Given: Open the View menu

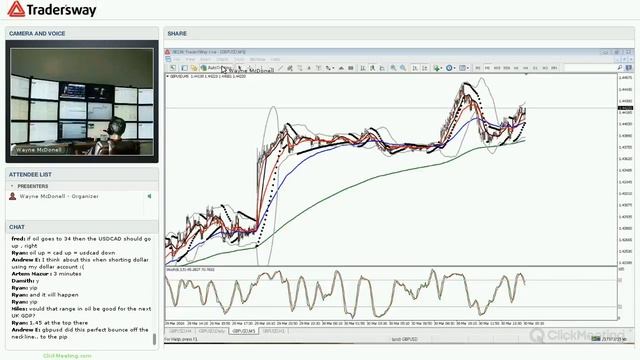Looking at the screenshot, I should (190, 60).
